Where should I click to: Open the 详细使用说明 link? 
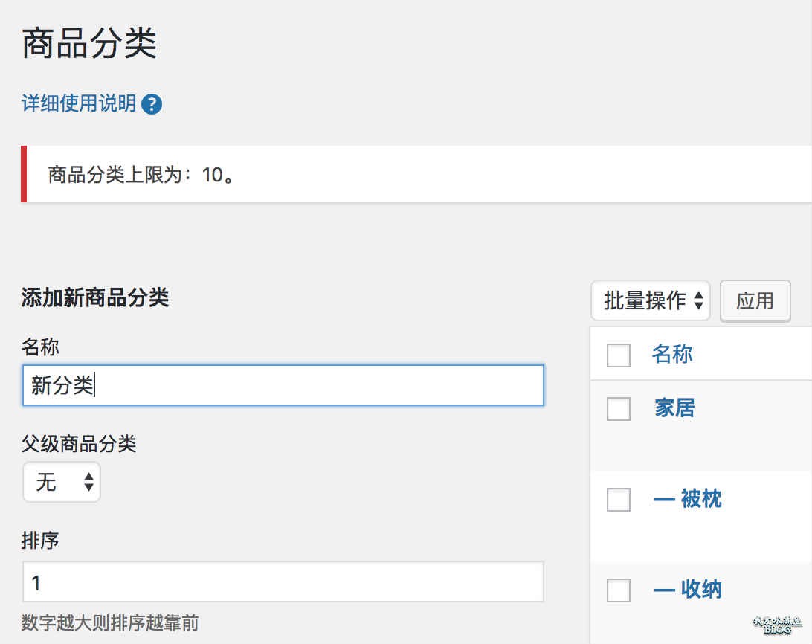pyautogui.click(x=79, y=103)
